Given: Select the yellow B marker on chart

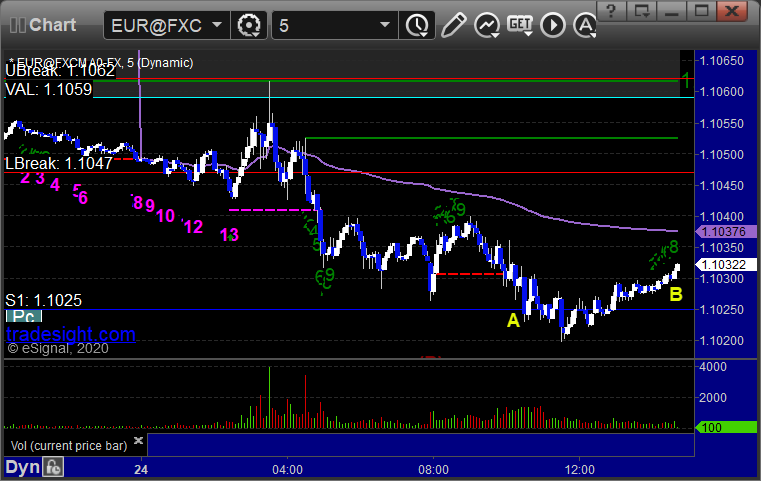Looking at the screenshot, I should pyautogui.click(x=676, y=294).
